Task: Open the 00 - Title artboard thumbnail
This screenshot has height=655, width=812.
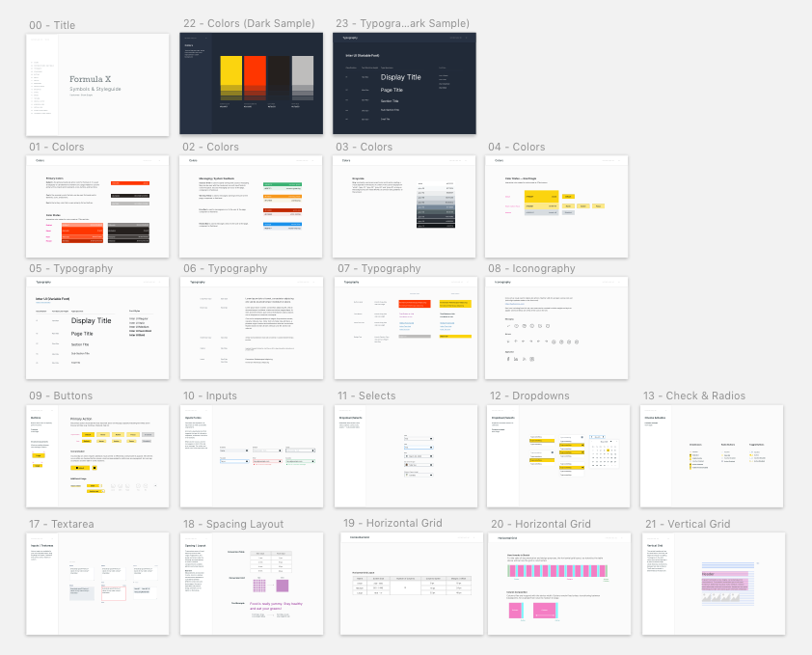Action: click(x=97, y=85)
